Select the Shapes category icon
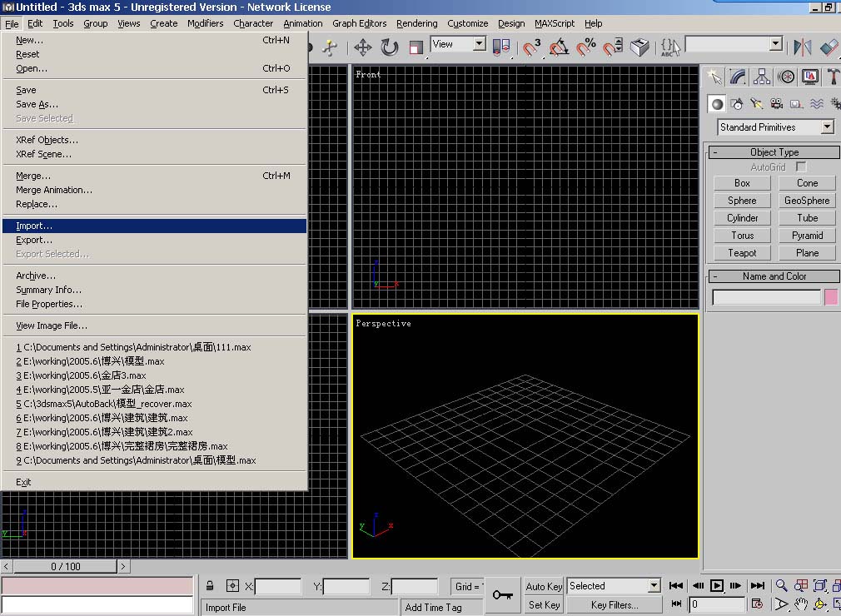Image resolution: width=841 pixels, height=616 pixels. pos(737,104)
